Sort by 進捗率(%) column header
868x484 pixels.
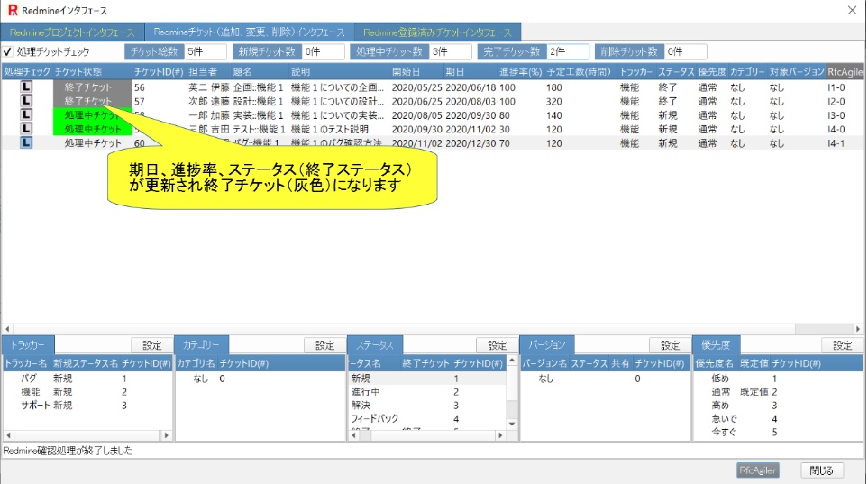tap(520, 72)
